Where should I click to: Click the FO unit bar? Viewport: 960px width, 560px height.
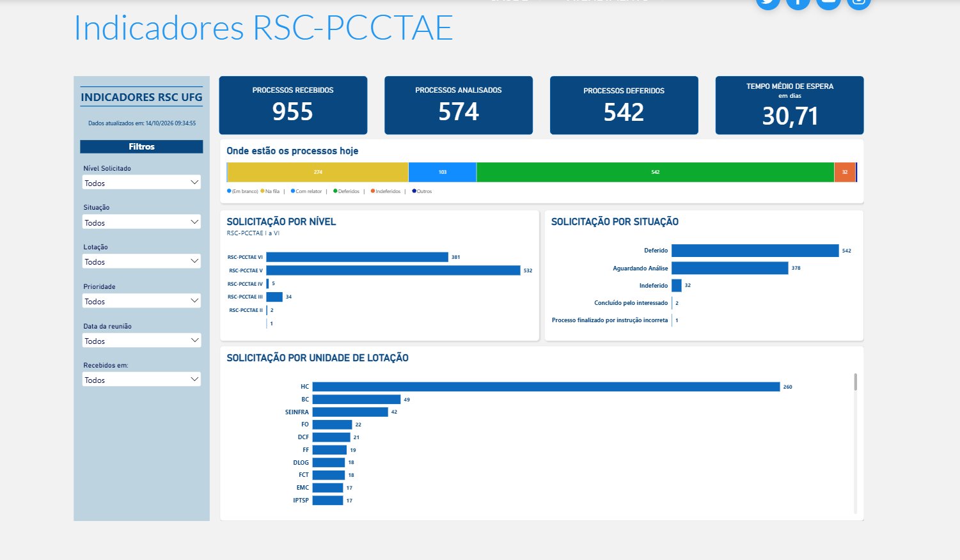click(333, 424)
